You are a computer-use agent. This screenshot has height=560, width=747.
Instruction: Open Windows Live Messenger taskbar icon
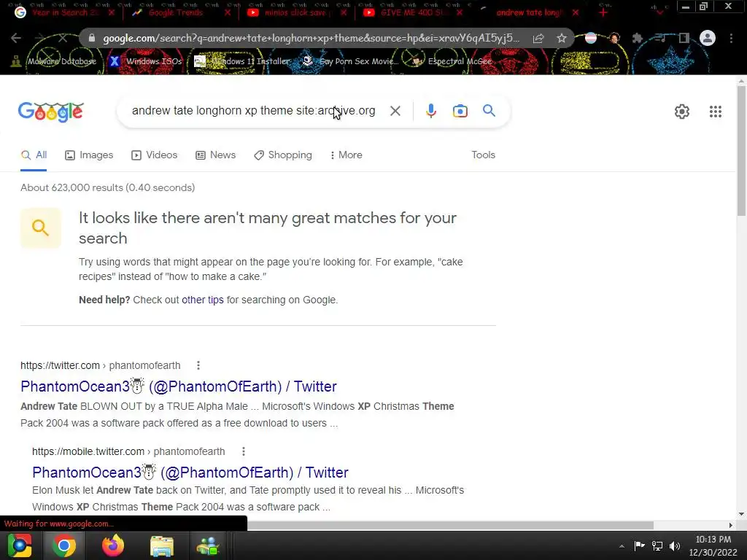[x=208, y=545]
